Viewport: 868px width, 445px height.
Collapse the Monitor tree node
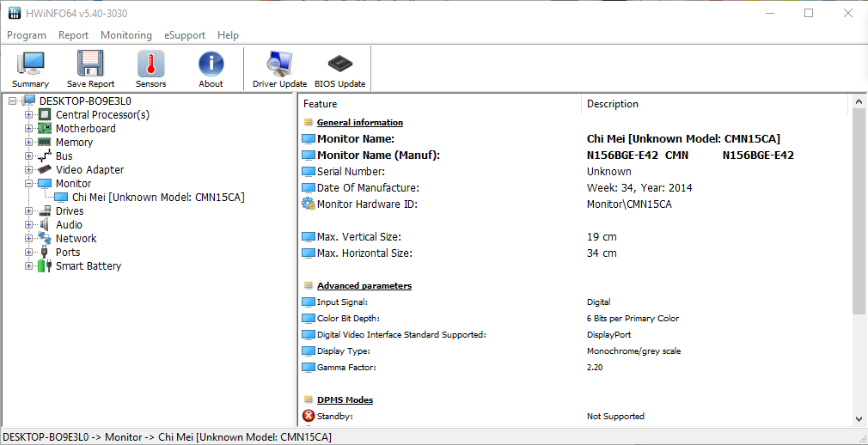[29, 184]
